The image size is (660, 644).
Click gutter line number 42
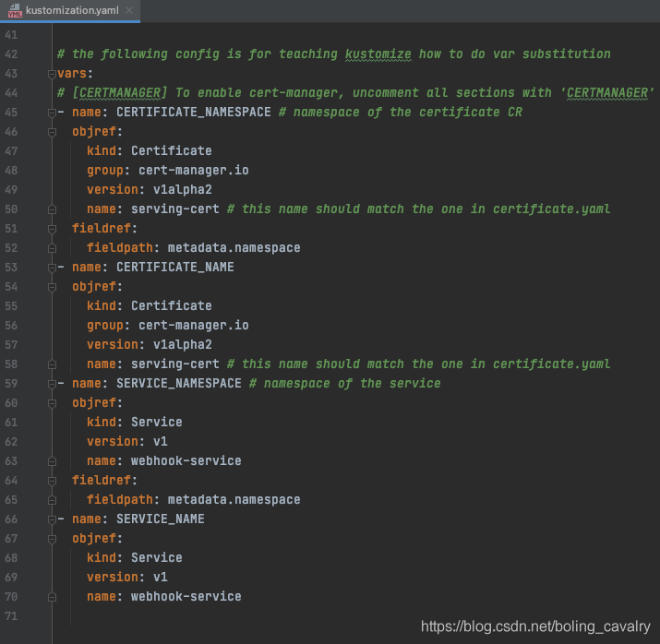[11, 54]
